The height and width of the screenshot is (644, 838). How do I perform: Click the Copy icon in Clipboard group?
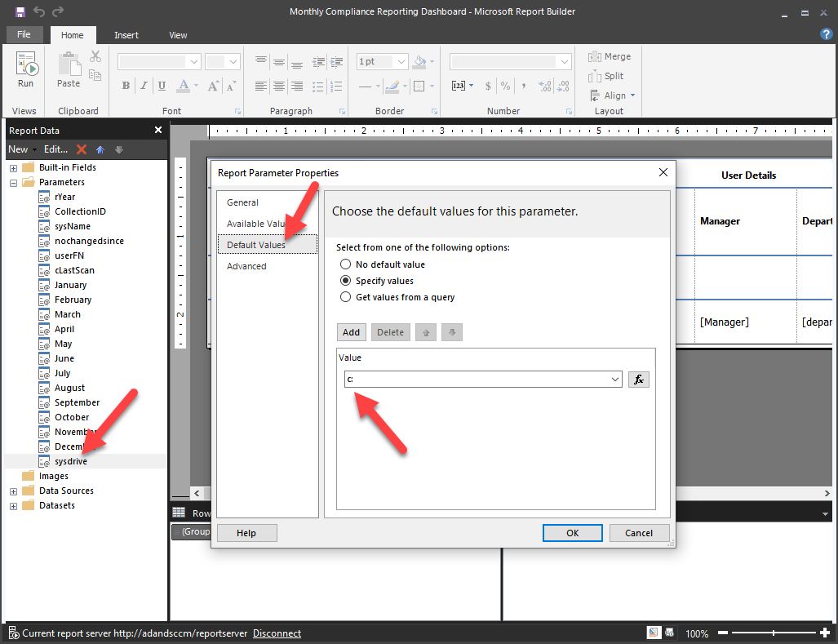click(x=95, y=75)
